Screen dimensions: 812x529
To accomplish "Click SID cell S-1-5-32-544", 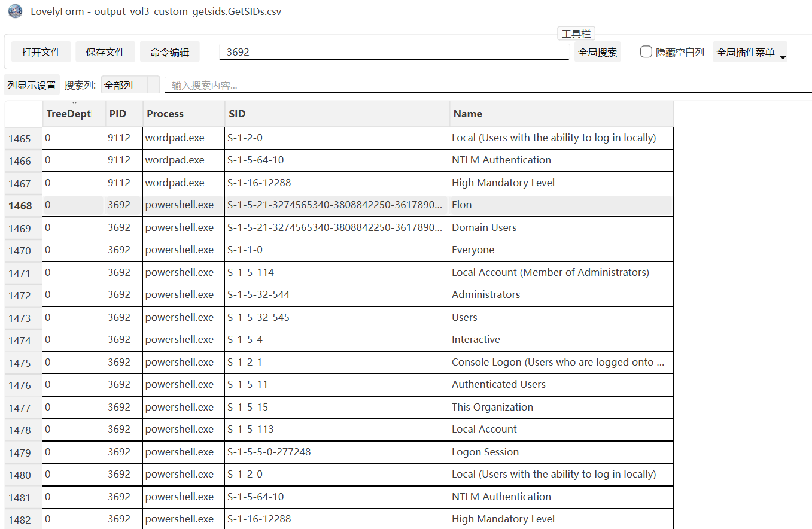I will (337, 295).
